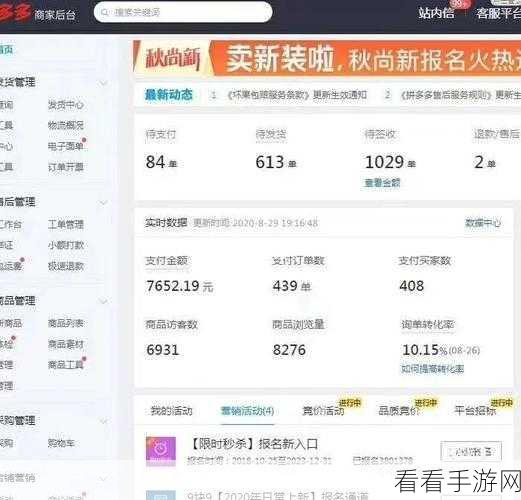Open 发货中心 in the sidebar
The width and height of the screenshot is (521, 500).
pyautogui.click(x=66, y=105)
